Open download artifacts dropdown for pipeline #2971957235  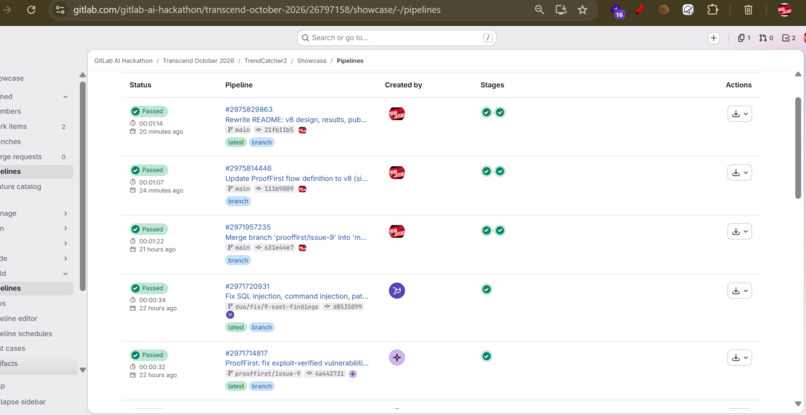pos(739,231)
